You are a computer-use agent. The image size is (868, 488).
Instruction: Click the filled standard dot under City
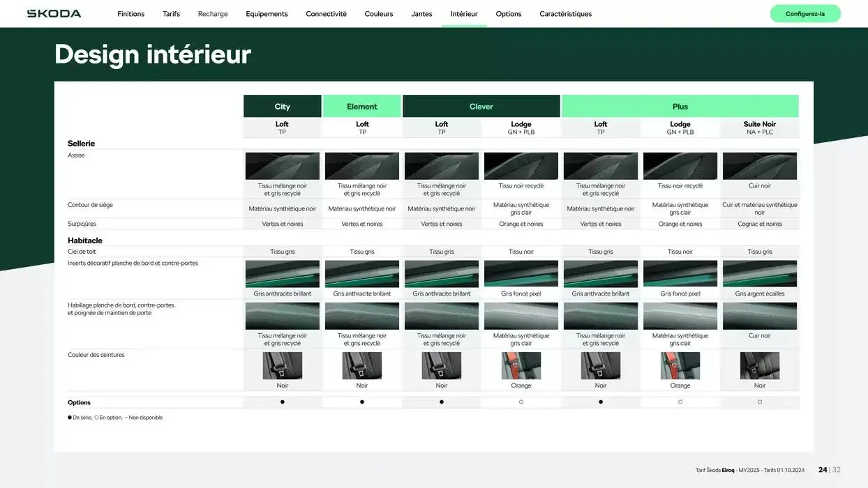click(282, 402)
